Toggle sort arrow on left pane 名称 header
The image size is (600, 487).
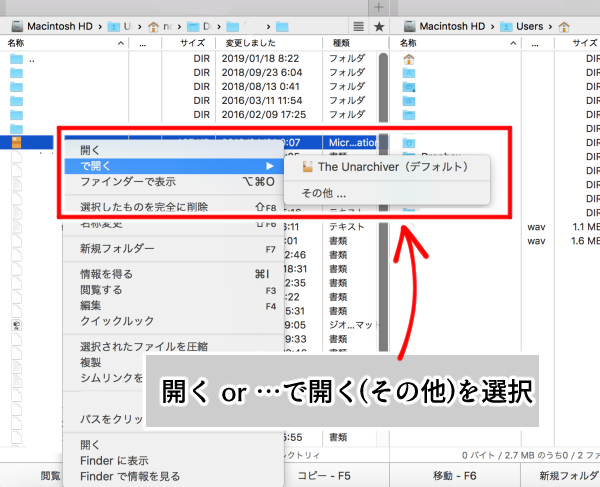pos(121,43)
